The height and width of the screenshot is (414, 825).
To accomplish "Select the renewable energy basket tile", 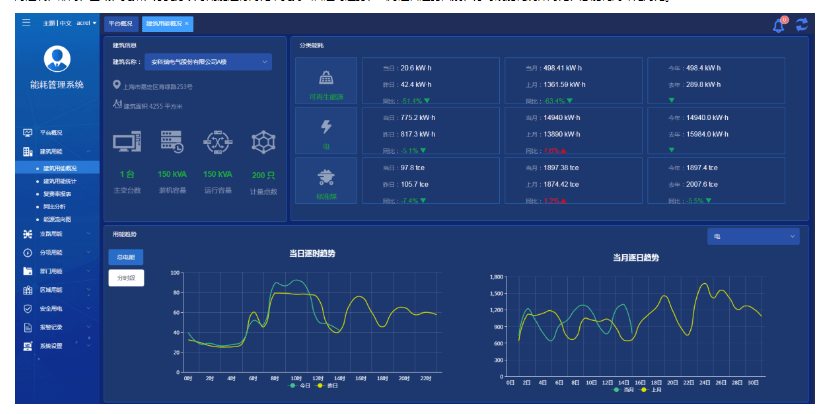I will coord(326,80).
